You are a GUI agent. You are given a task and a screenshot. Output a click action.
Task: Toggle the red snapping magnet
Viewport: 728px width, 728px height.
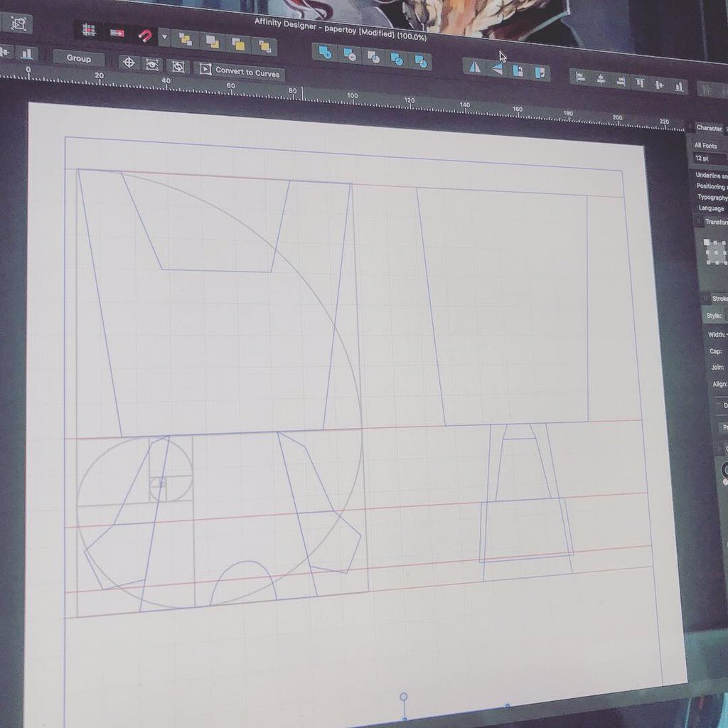(x=144, y=36)
